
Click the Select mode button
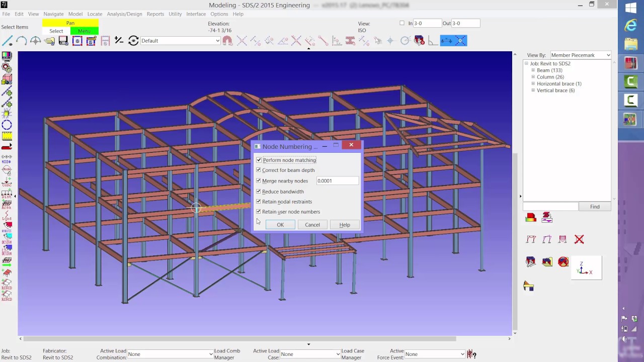[56, 31]
